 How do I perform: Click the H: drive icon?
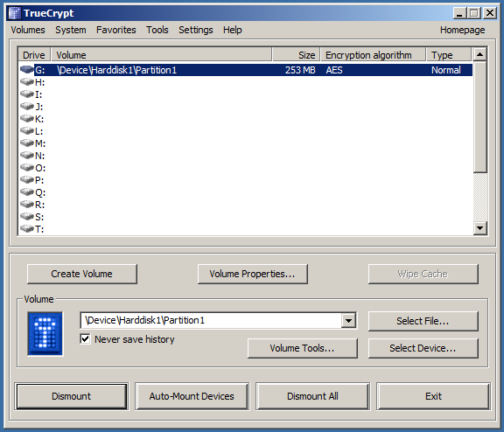tap(27, 82)
